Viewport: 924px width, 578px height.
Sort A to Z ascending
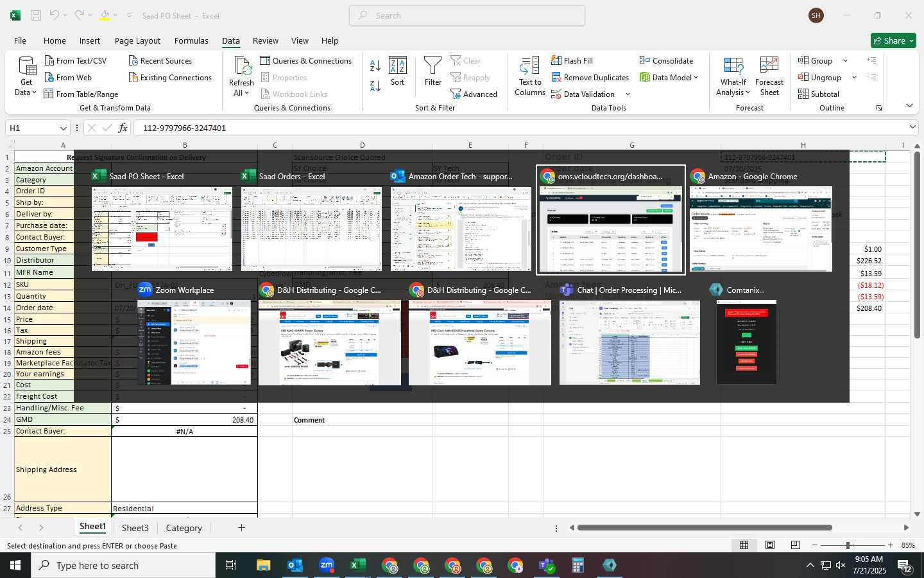tap(375, 66)
